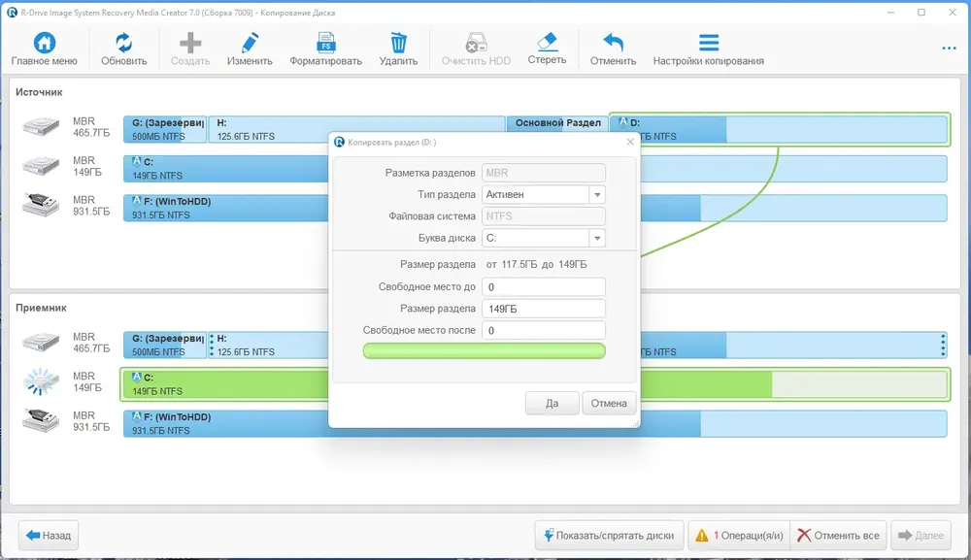Click the Свободное место до field
The width and height of the screenshot is (971, 560).
click(544, 287)
